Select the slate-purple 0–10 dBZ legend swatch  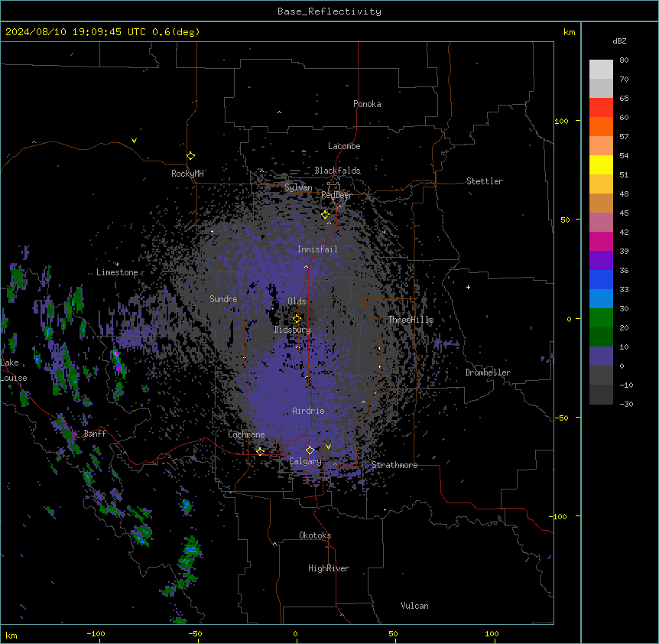(601, 356)
